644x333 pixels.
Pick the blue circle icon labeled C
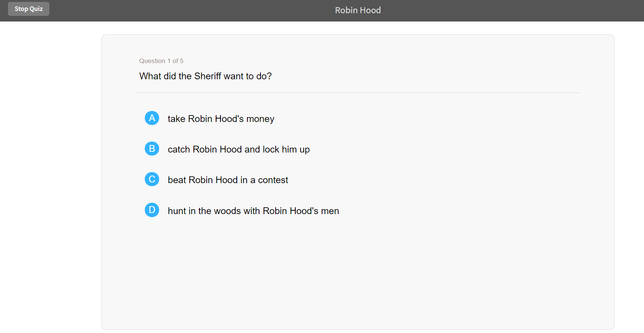152,179
